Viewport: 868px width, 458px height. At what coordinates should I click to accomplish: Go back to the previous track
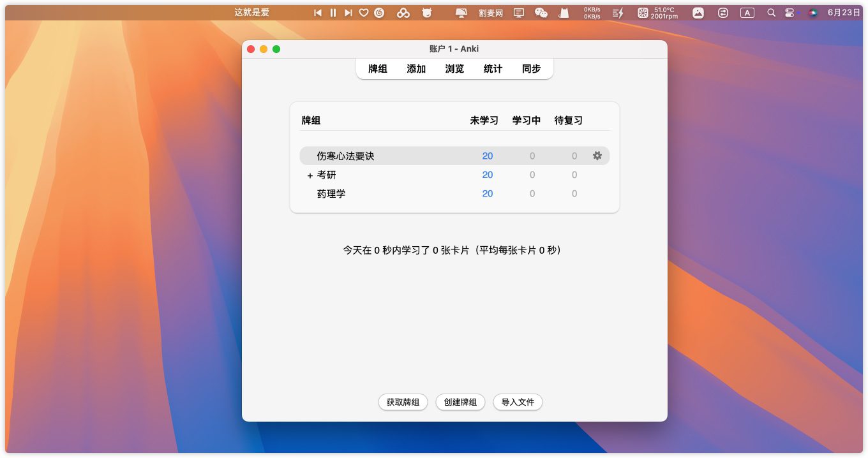tap(318, 13)
